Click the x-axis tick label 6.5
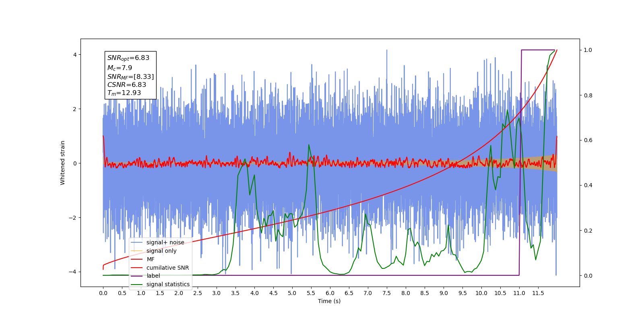The image size is (644, 322). (x=349, y=293)
